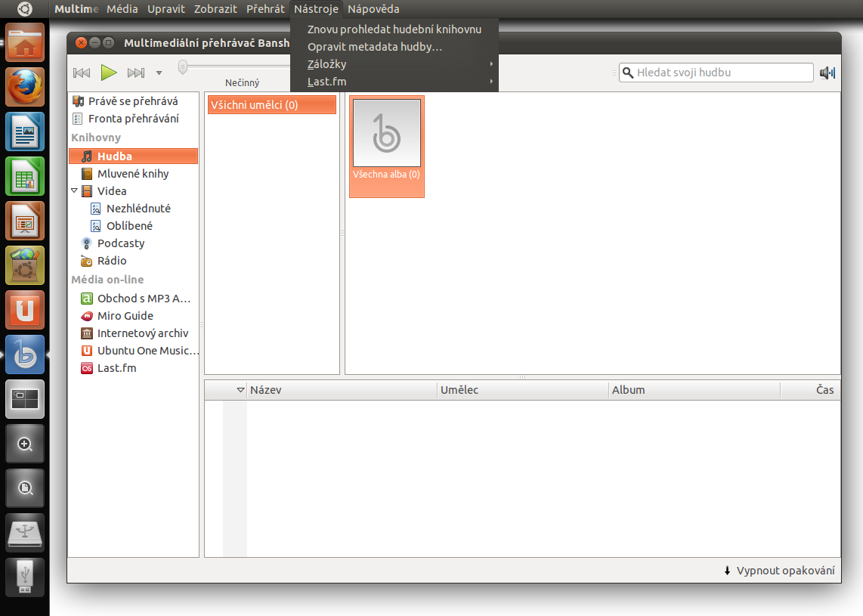Open Ubuntu Dash home button
Screen dimensions: 863x616
[x=25, y=9]
